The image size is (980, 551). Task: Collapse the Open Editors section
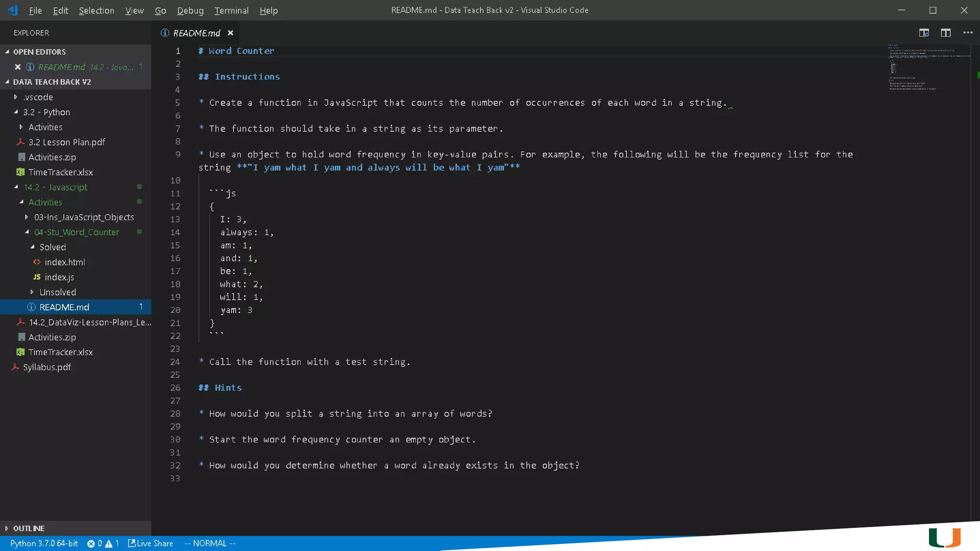click(x=39, y=52)
